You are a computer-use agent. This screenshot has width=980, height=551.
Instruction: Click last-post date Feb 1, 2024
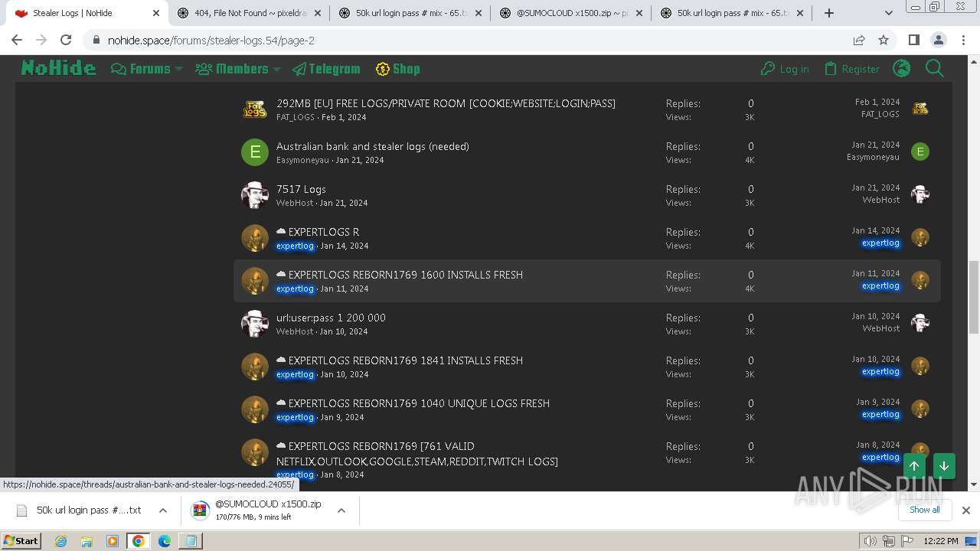pyautogui.click(x=877, y=102)
